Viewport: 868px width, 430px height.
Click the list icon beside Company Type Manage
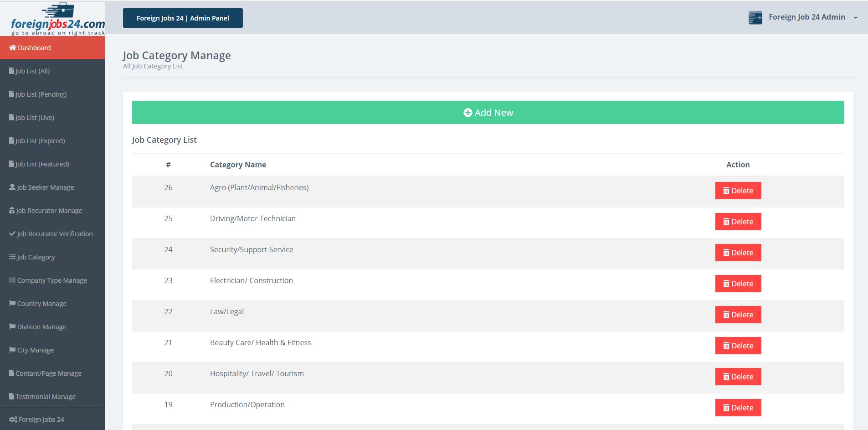(12, 280)
